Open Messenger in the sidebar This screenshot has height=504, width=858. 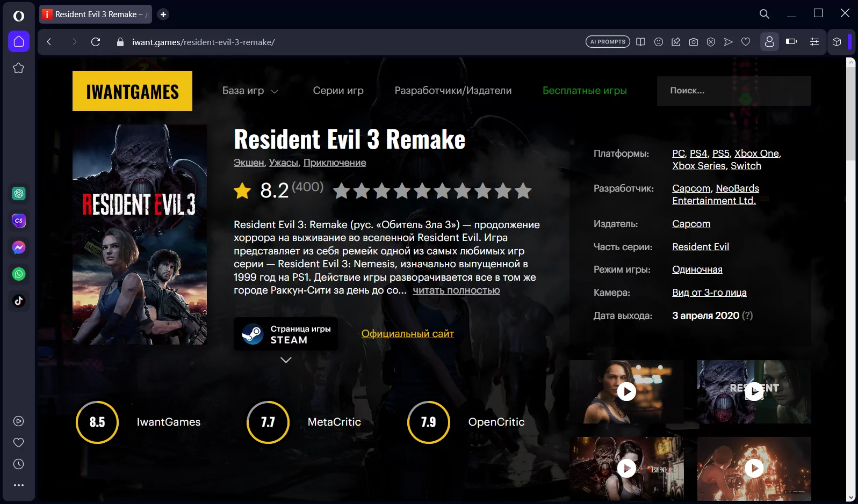coord(19,247)
